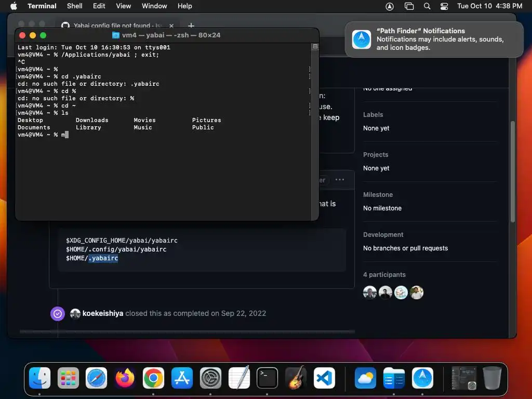The height and width of the screenshot is (399, 532).
Task: Open Launchpad in the Dock
Action: [x=68, y=378]
